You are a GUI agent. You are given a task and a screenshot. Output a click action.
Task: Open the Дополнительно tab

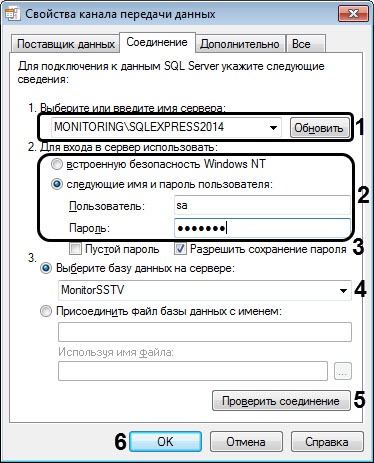[x=240, y=44]
